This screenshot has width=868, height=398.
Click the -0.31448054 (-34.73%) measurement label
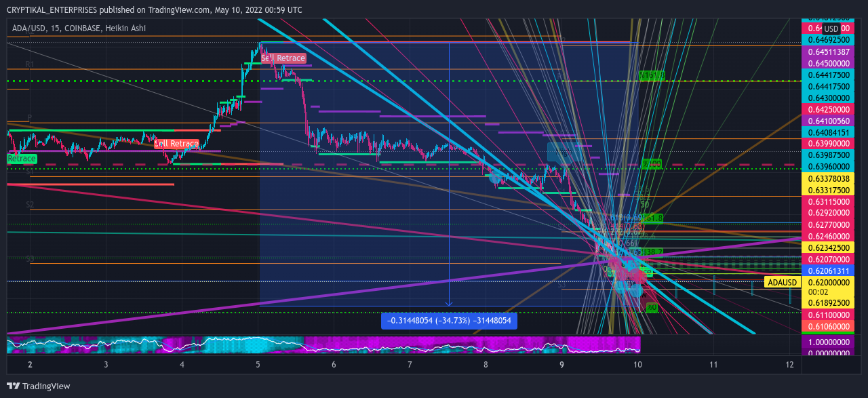pyautogui.click(x=449, y=321)
